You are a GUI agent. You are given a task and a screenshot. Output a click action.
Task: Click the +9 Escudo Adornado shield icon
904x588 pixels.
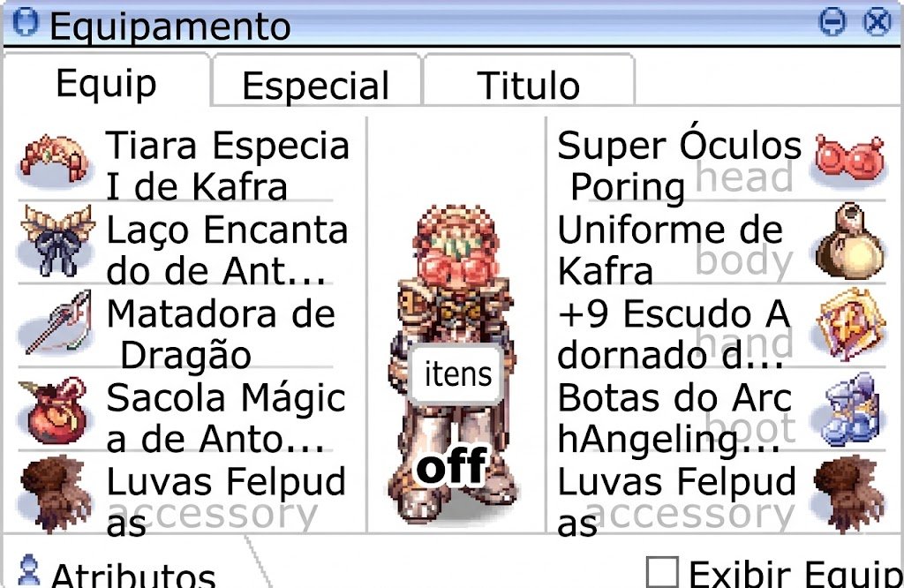(x=850, y=324)
